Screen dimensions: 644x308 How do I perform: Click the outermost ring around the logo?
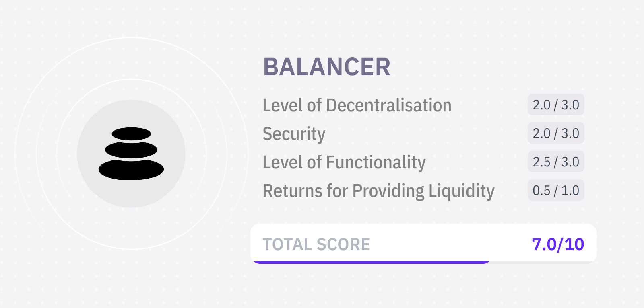click(131, 38)
